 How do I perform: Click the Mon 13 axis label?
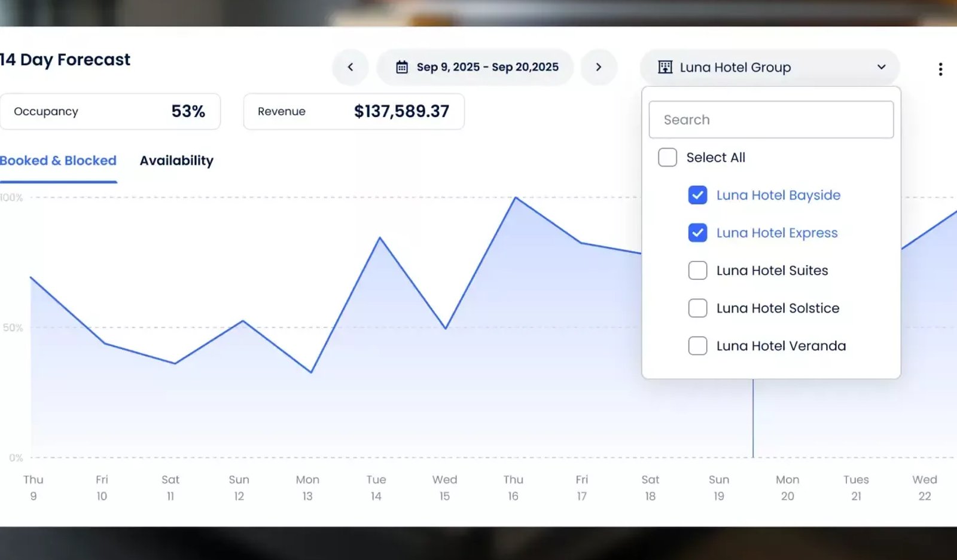coord(307,488)
